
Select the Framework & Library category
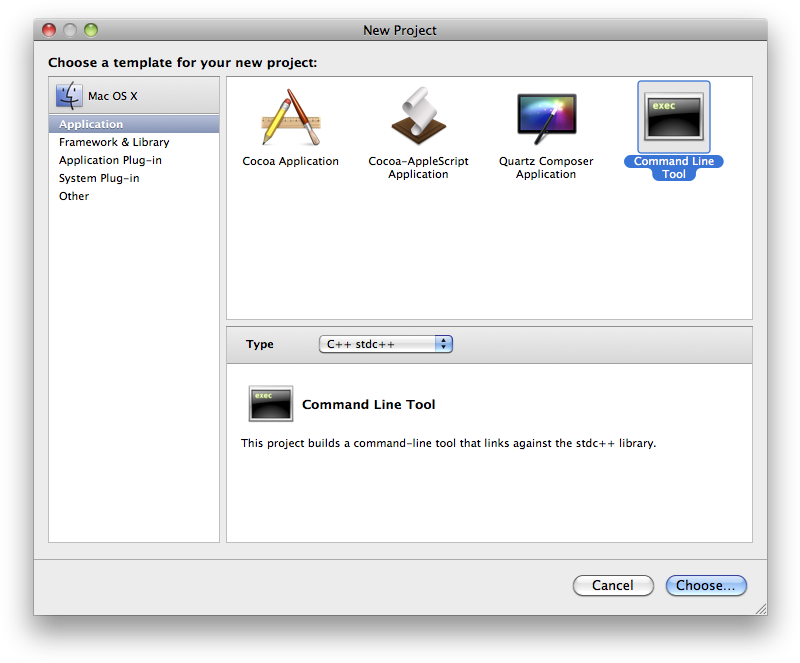134,142
